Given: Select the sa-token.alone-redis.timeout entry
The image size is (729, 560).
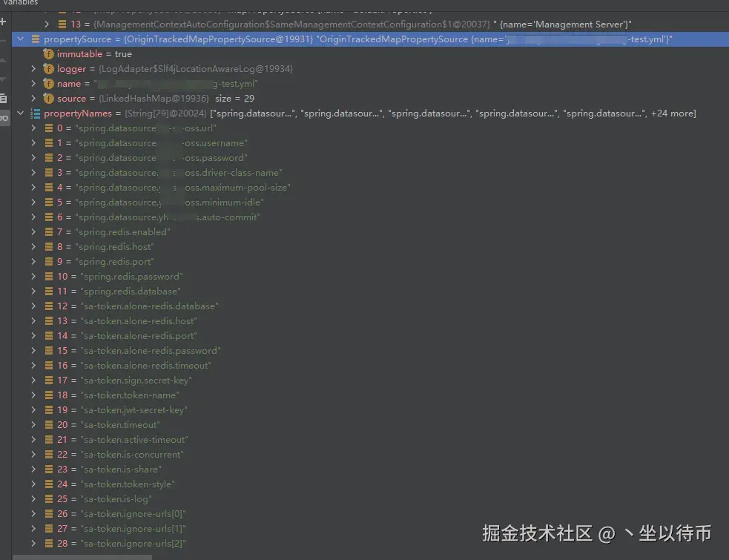Looking at the screenshot, I should point(134,365).
